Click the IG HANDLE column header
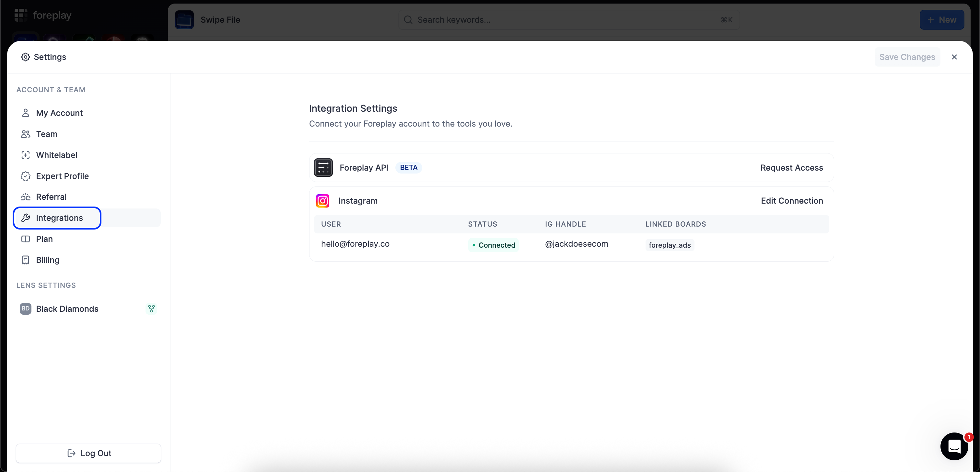Screen dimensions: 980x472 565,224
